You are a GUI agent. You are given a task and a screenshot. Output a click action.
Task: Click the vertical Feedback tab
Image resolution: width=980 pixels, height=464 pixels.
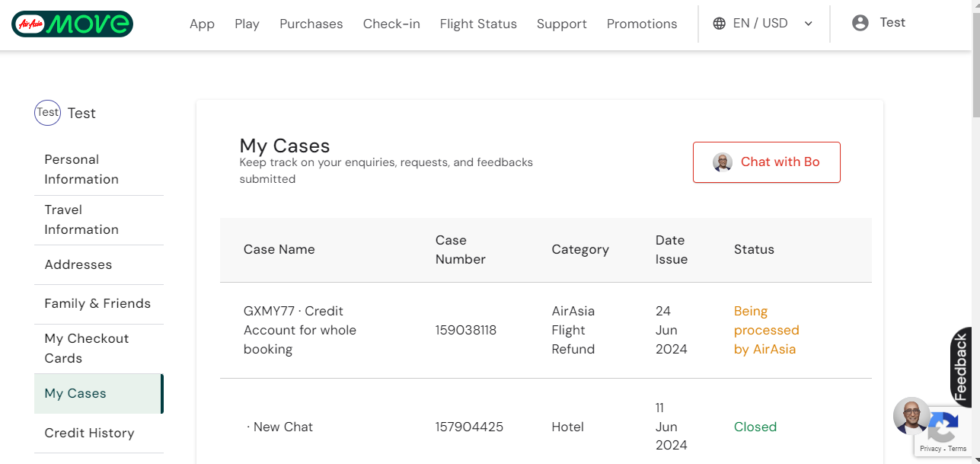961,366
